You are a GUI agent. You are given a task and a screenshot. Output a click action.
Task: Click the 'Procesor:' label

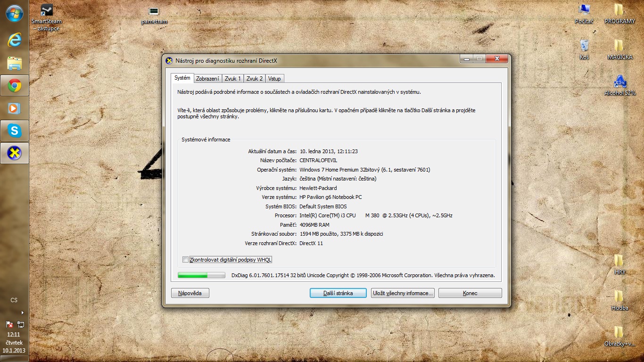(286, 215)
